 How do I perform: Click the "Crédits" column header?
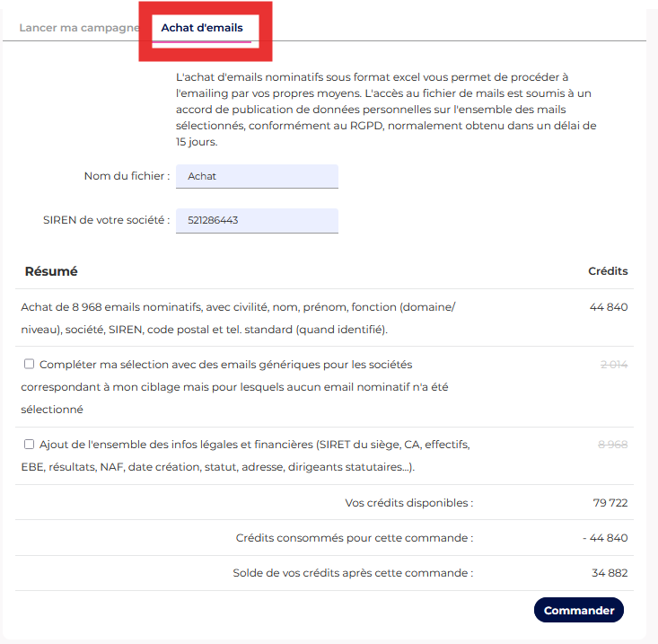[x=608, y=271]
